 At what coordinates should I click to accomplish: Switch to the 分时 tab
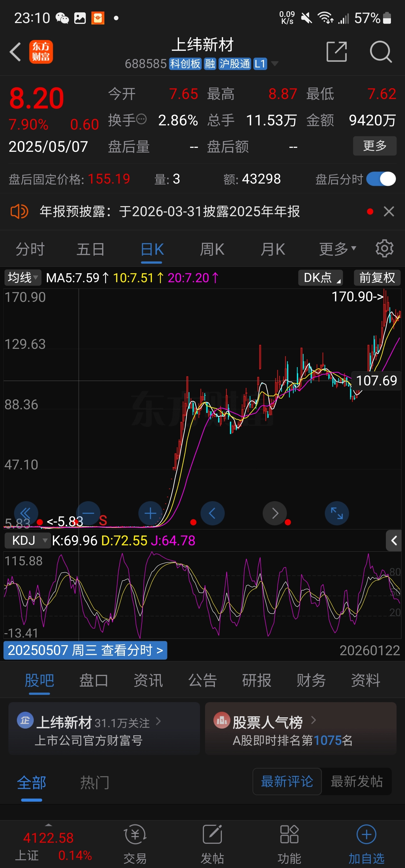[x=30, y=249]
